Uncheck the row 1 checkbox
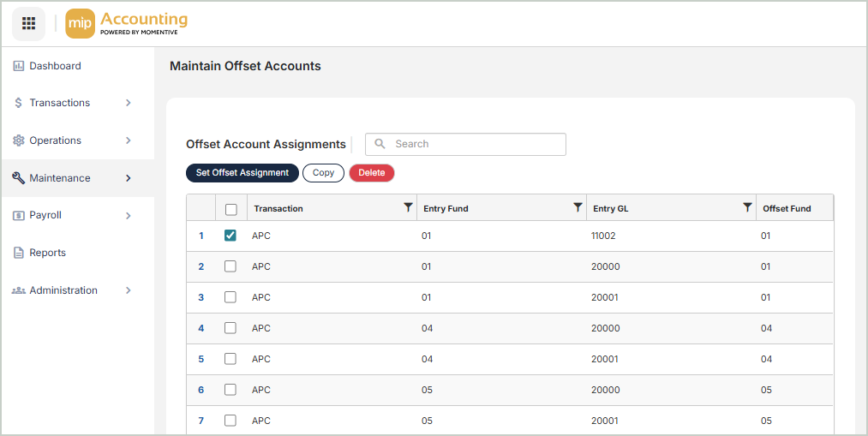 (x=230, y=236)
